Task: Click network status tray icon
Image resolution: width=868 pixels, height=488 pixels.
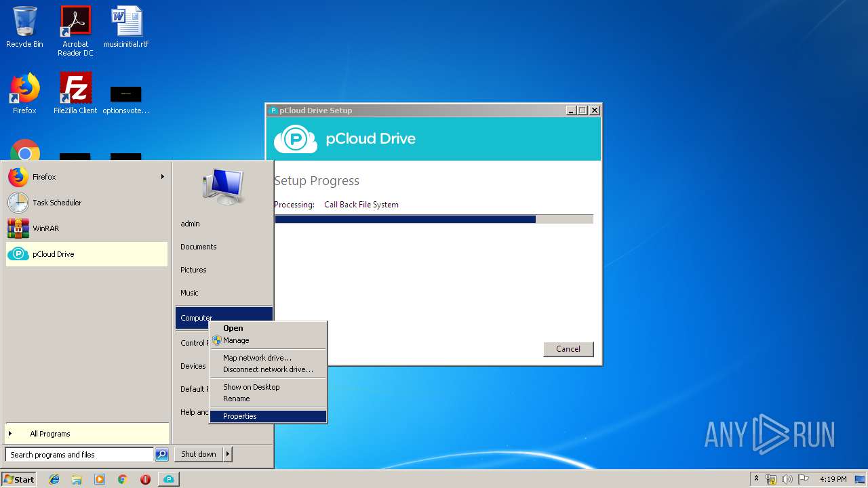Action: (771, 479)
